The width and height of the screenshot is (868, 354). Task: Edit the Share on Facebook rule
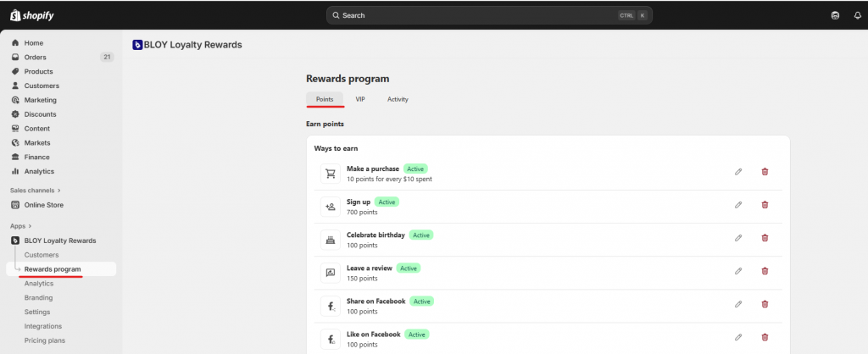click(x=737, y=304)
